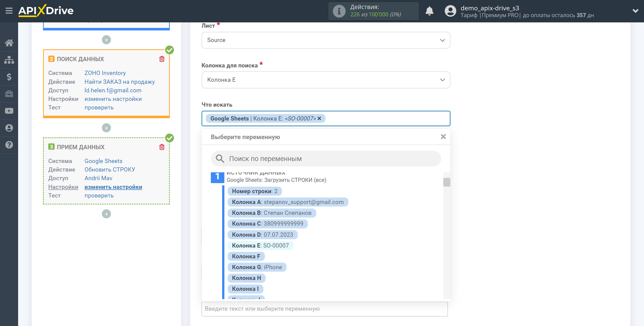Close the Выберите переменную panel
This screenshot has height=326, width=644.
[443, 137]
